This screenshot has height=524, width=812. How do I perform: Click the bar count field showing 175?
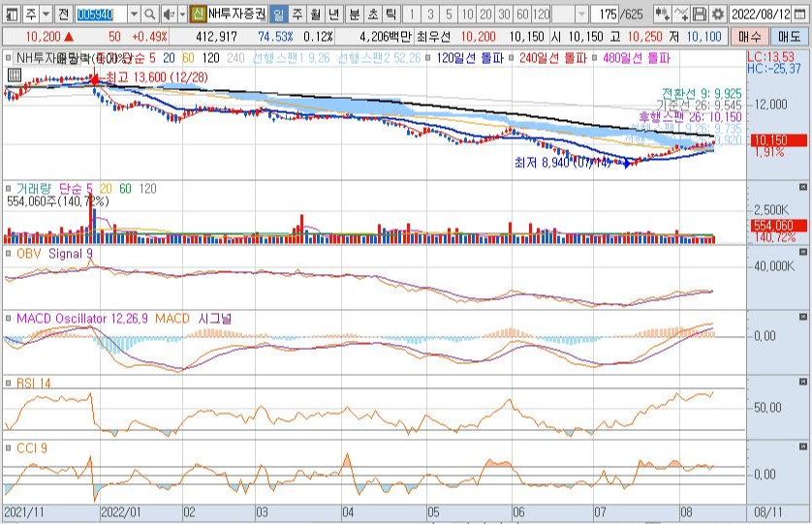(x=606, y=14)
